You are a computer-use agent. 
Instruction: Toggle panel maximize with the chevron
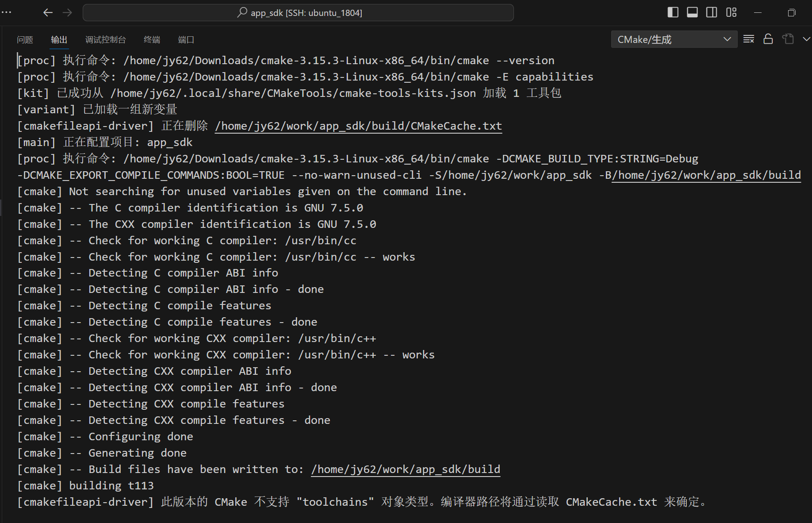[807, 39]
